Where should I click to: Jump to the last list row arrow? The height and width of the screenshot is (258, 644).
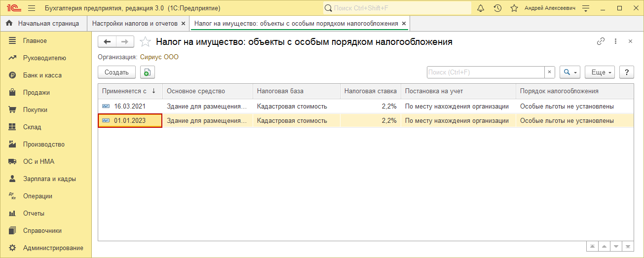pos(628,246)
